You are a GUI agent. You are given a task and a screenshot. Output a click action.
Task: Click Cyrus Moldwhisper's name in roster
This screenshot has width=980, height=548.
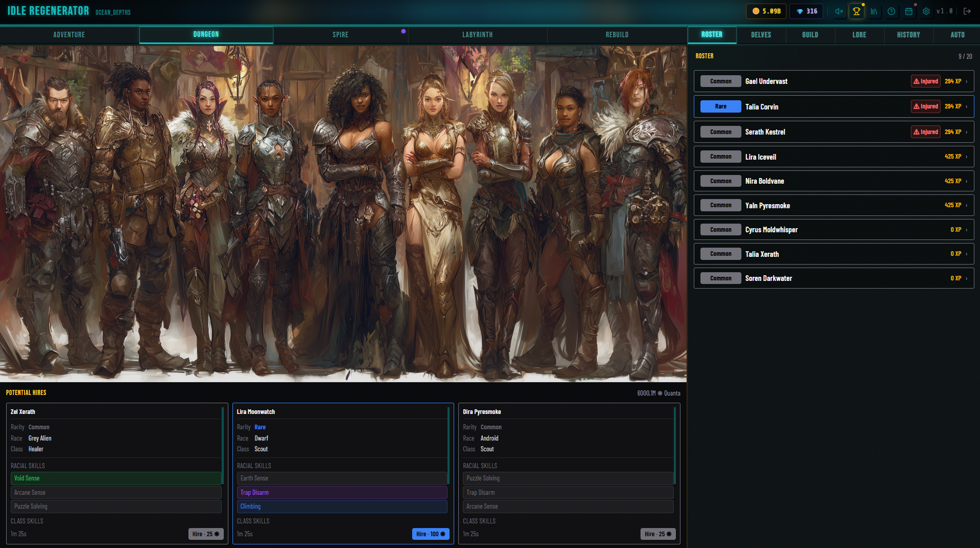point(771,230)
